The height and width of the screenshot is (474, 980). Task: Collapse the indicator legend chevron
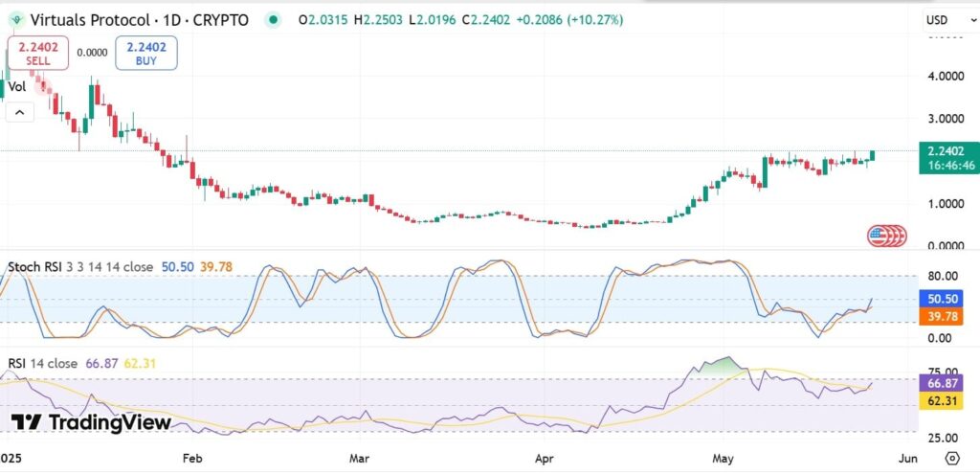coord(20,113)
